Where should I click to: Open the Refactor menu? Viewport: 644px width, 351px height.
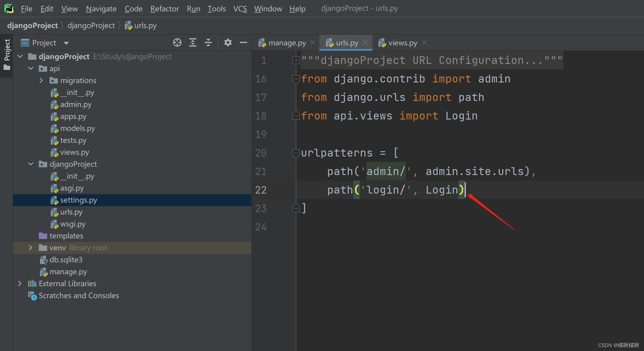point(164,9)
